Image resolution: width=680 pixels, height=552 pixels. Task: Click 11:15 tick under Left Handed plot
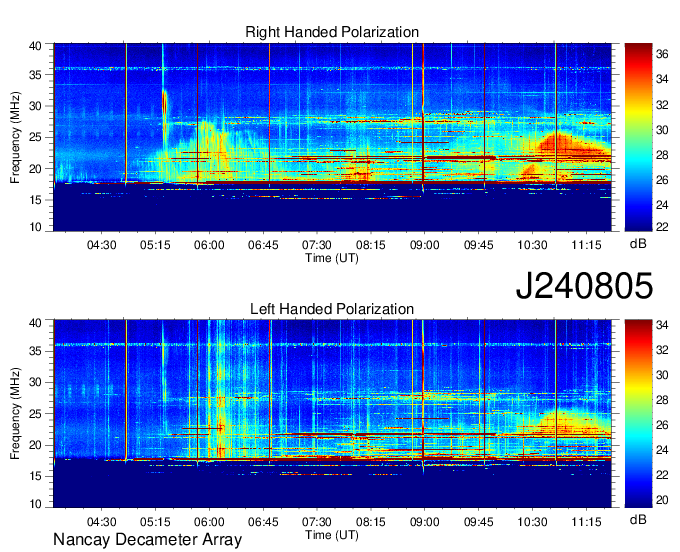coord(586,522)
